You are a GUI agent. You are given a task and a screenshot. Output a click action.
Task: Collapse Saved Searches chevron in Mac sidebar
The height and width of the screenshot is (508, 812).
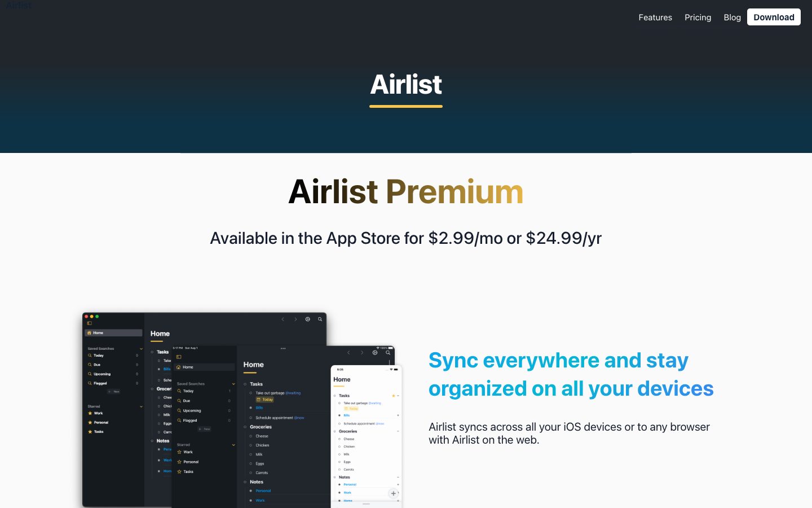[x=141, y=349]
